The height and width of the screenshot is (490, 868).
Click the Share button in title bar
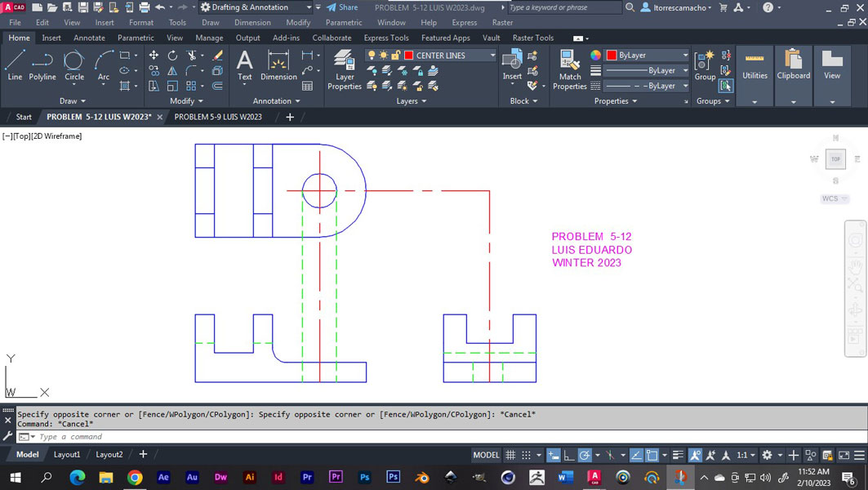[x=342, y=7]
